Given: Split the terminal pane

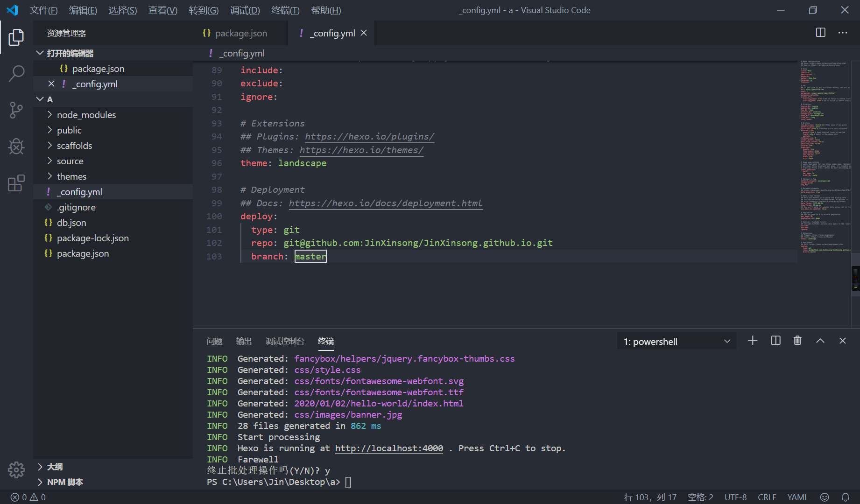Looking at the screenshot, I should [x=775, y=341].
